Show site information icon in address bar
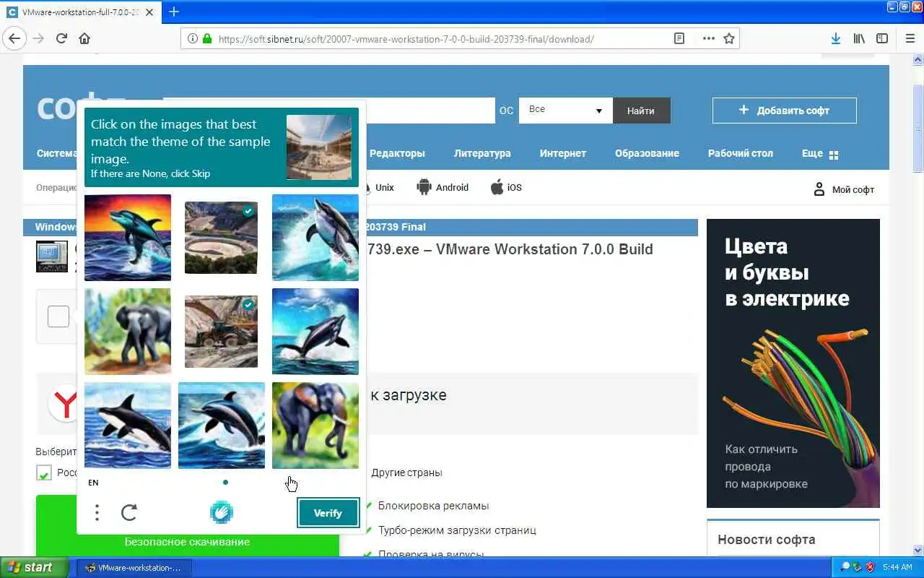Image resolution: width=924 pixels, height=578 pixels. pyautogui.click(x=193, y=39)
